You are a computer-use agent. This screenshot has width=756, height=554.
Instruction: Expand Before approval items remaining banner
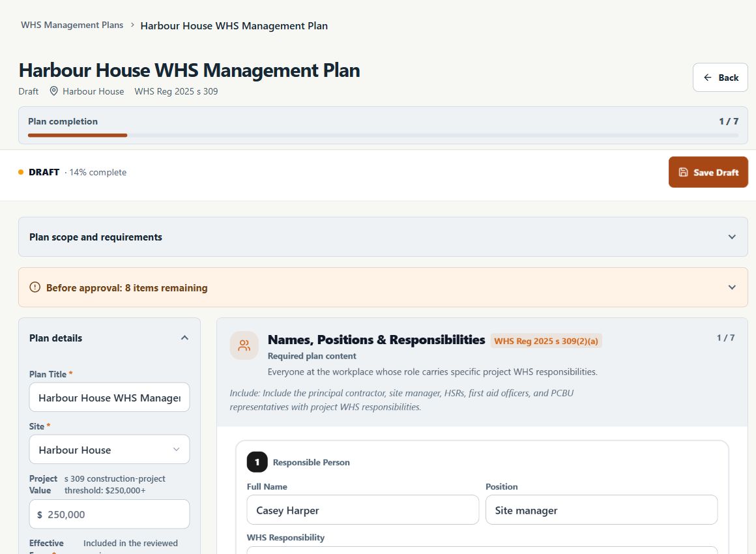(x=383, y=287)
